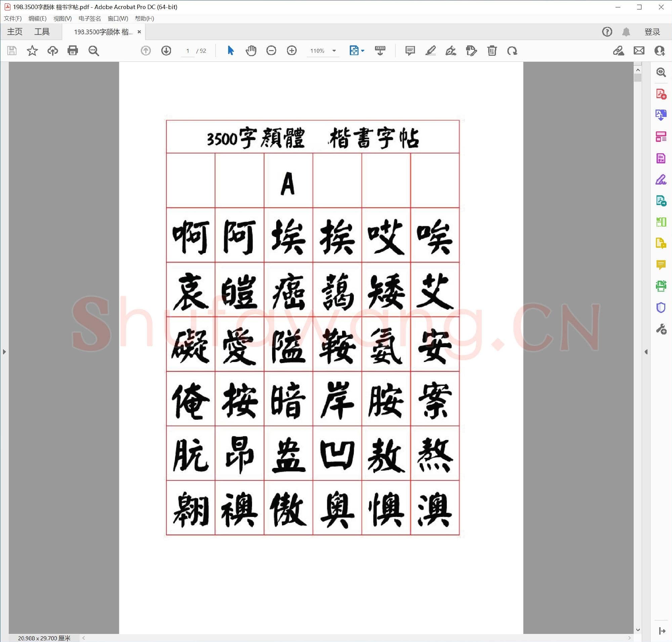Click the 登录 sign-in link

(652, 32)
